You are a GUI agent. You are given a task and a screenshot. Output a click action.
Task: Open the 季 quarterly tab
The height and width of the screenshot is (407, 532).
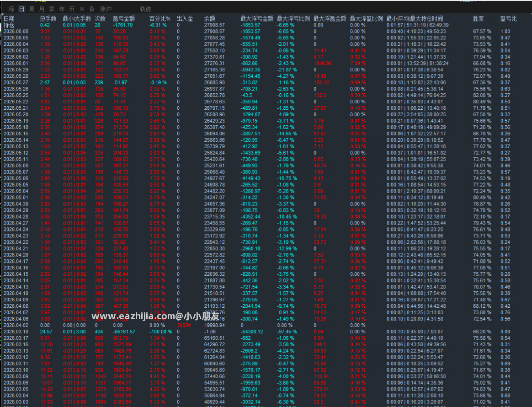52,9
